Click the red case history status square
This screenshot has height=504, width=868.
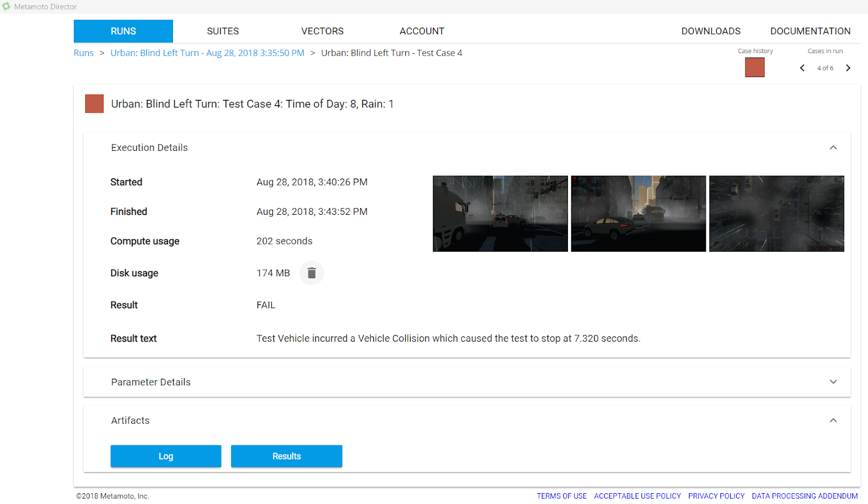755,67
